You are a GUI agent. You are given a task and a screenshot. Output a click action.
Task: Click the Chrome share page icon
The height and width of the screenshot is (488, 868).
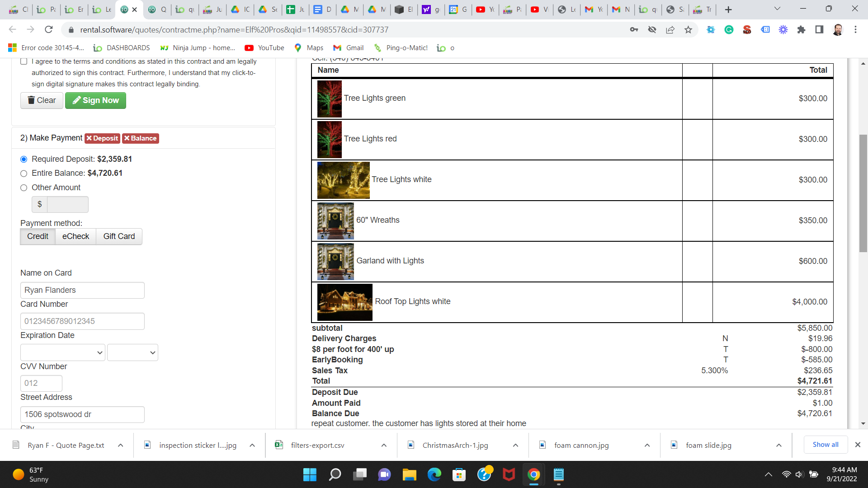(670, 30)
